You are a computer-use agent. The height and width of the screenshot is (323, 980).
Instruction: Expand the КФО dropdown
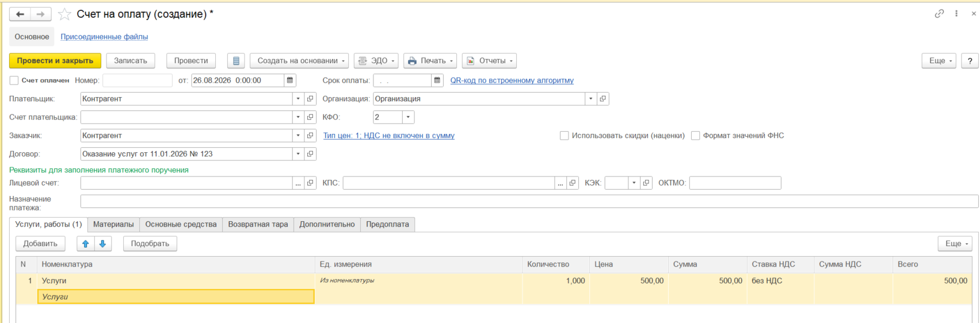(x=408, y=117)
